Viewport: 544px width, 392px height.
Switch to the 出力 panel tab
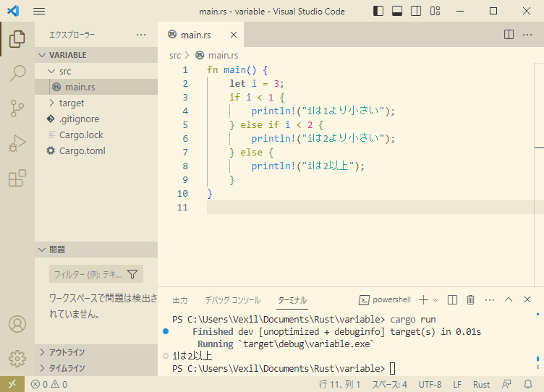180,300
